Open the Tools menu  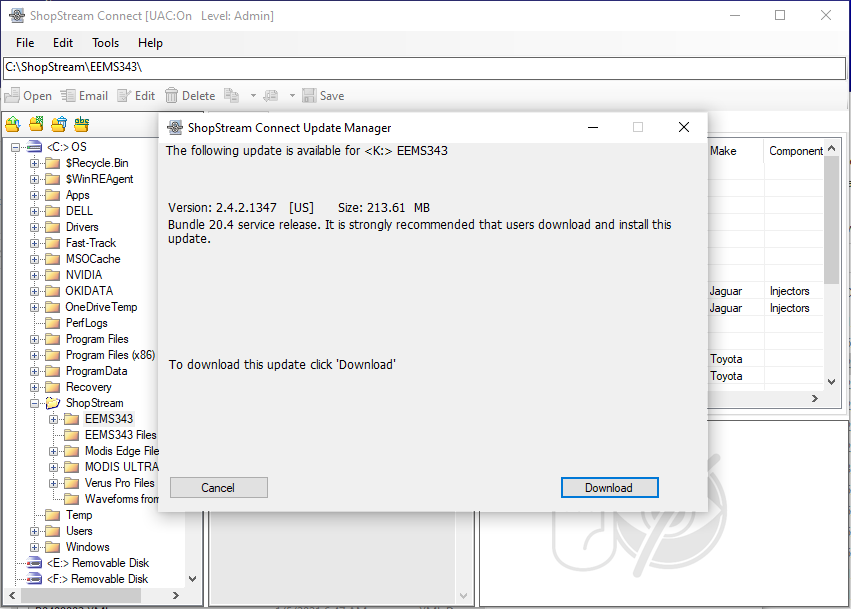(x=105, y=43)
